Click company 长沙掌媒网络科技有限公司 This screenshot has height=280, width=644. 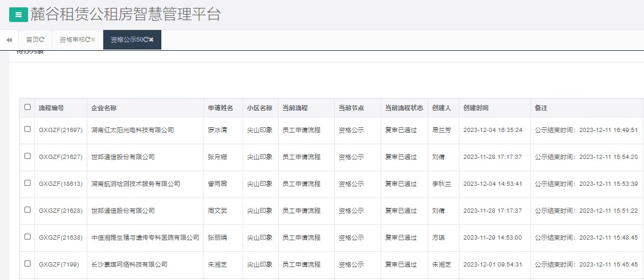[x=130, y=264]
